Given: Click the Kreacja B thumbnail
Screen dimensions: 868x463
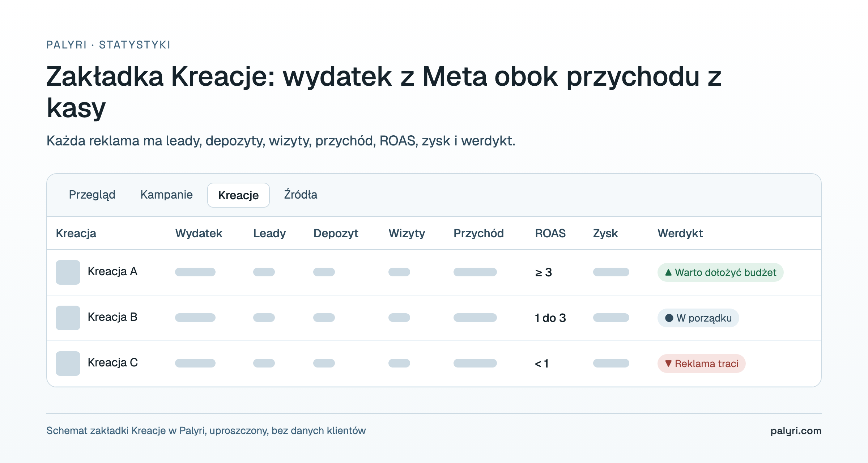Looking at the screenshot, I should [68, 318].
